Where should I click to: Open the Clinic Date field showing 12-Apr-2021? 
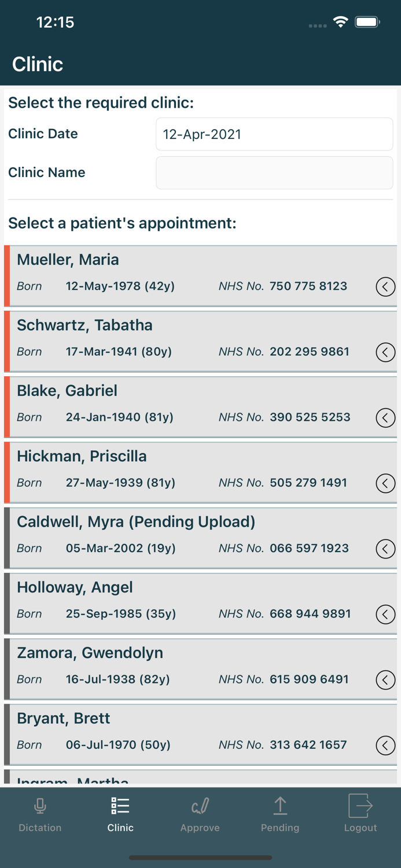coord(274,134)
